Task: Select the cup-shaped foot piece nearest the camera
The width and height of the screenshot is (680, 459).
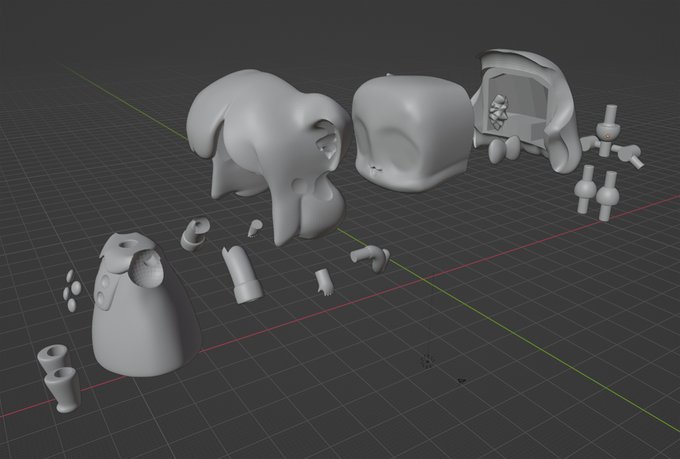Action: 63,390
